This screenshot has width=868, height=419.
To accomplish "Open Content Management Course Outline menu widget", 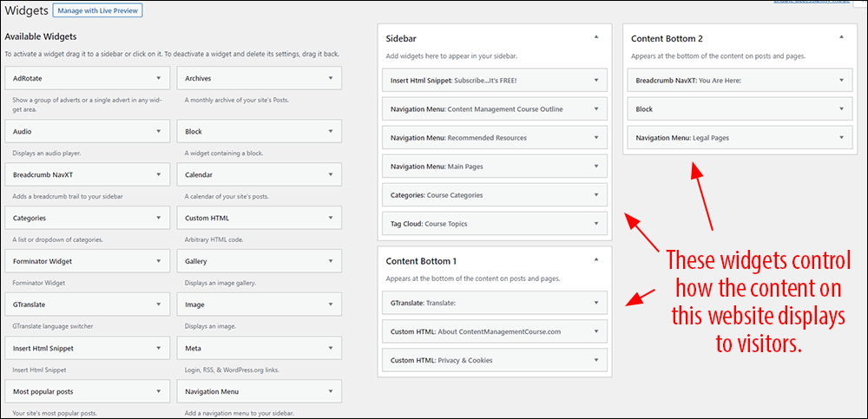I will [495, 109].
